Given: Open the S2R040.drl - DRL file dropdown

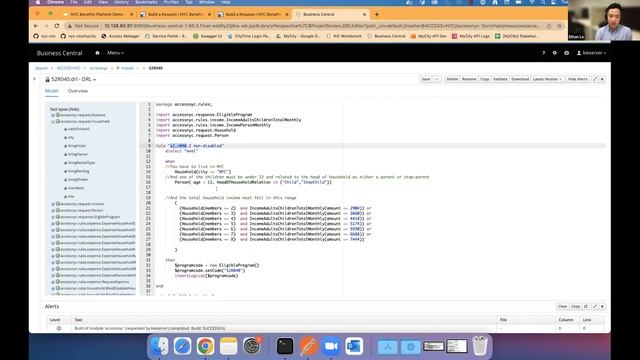Looking at the screenshot, I should [73, 79].
